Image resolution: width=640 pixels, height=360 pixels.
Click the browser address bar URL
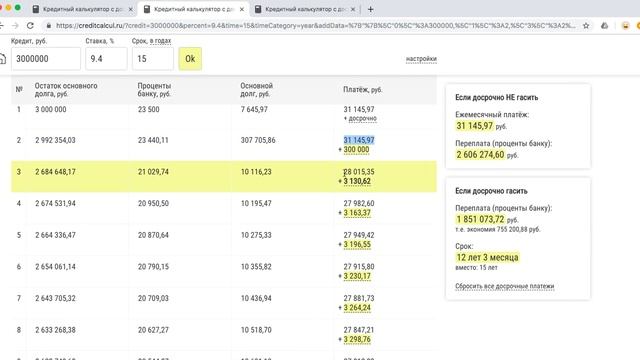click(x=314, y=25)
